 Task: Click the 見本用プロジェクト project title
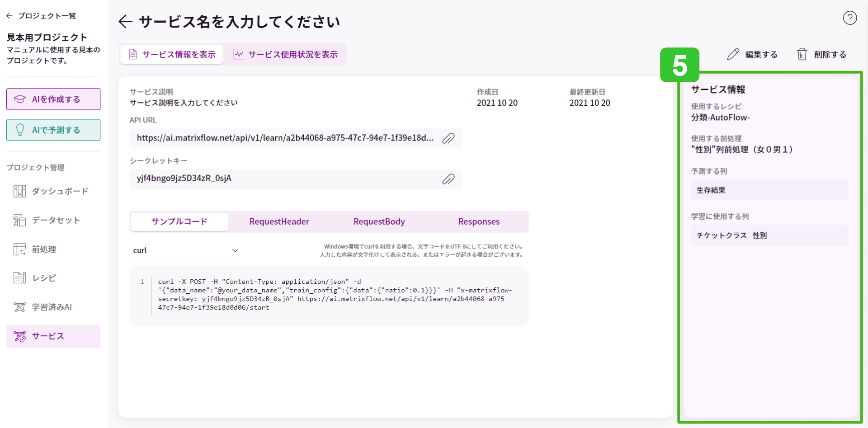(47, 37)
